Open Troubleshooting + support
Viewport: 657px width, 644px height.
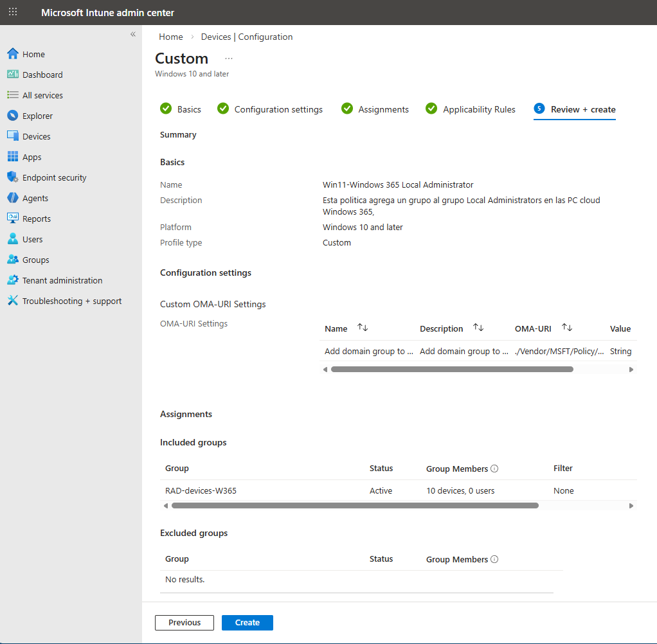72,301
